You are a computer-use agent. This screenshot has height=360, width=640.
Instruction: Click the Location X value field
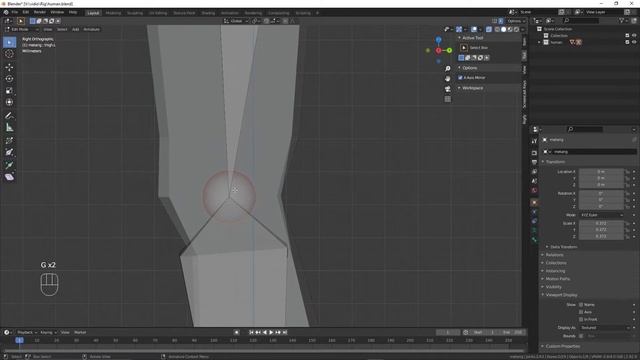point(601,172)
